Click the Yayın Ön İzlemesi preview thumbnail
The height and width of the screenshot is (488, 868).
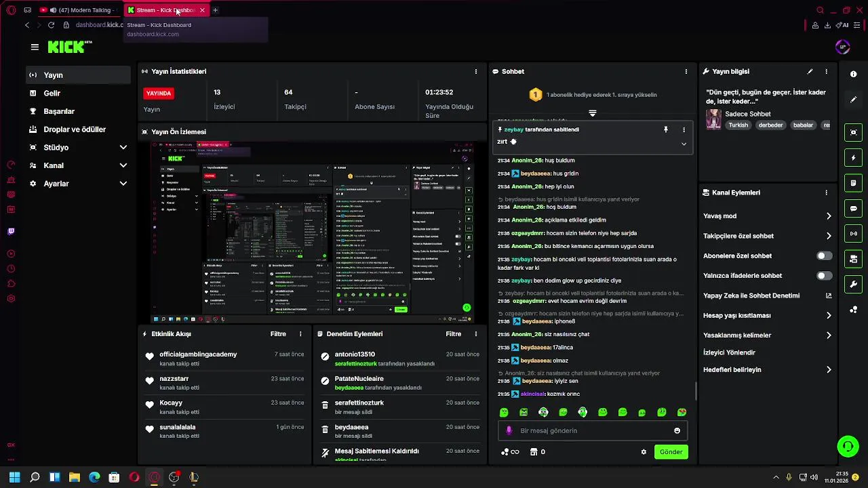click(x=312, y=232)
